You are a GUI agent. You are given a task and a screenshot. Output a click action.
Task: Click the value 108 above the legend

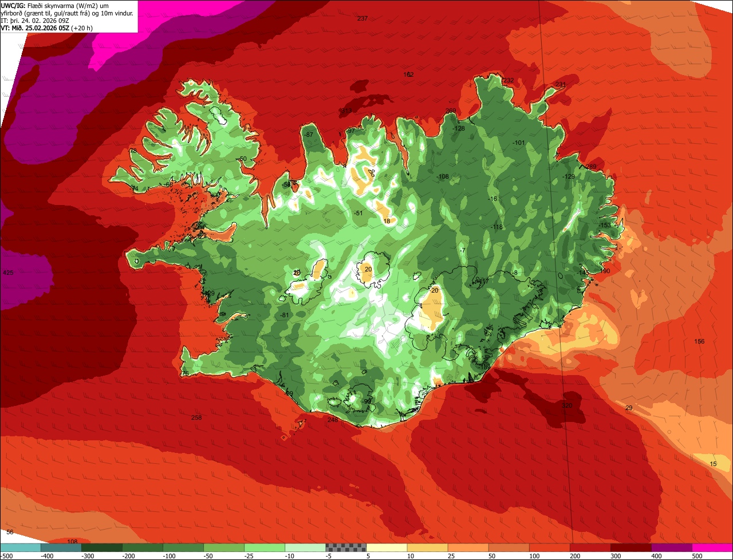pos(72,541)
